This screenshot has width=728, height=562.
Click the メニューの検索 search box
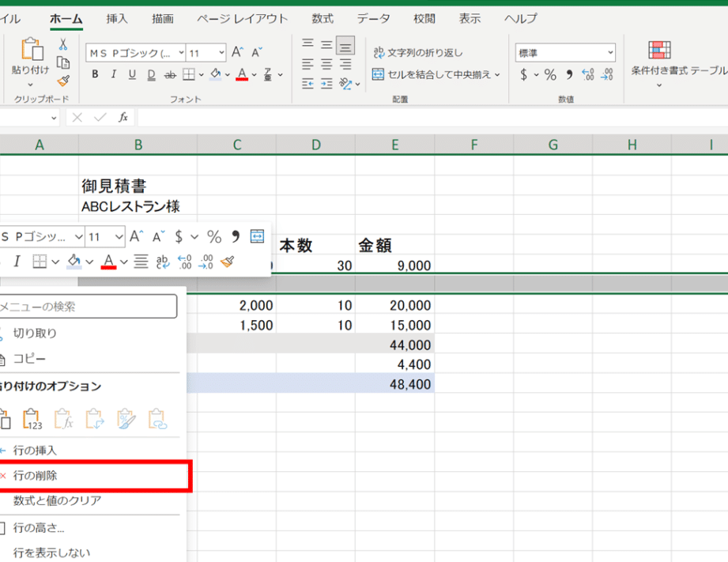pos(89,307)
